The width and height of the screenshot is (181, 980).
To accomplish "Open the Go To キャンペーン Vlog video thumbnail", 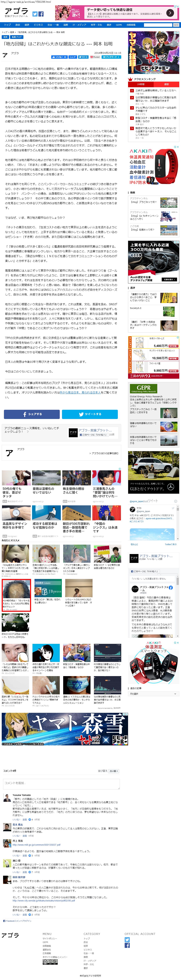I will pyautogui.click(x=169, y=216).
